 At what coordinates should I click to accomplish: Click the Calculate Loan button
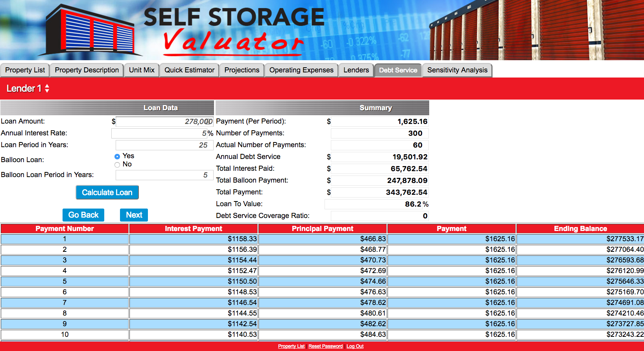click(x=107, y=192)
